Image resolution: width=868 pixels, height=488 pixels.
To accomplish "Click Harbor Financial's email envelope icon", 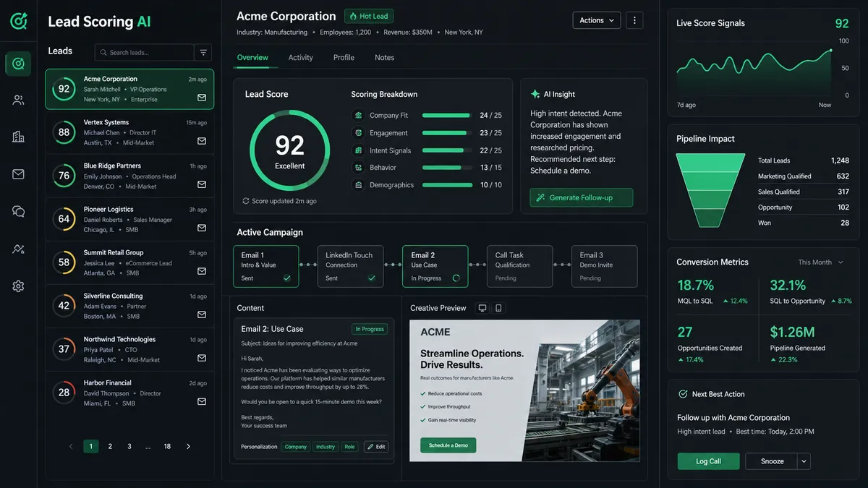I will (x=202, y=401).
